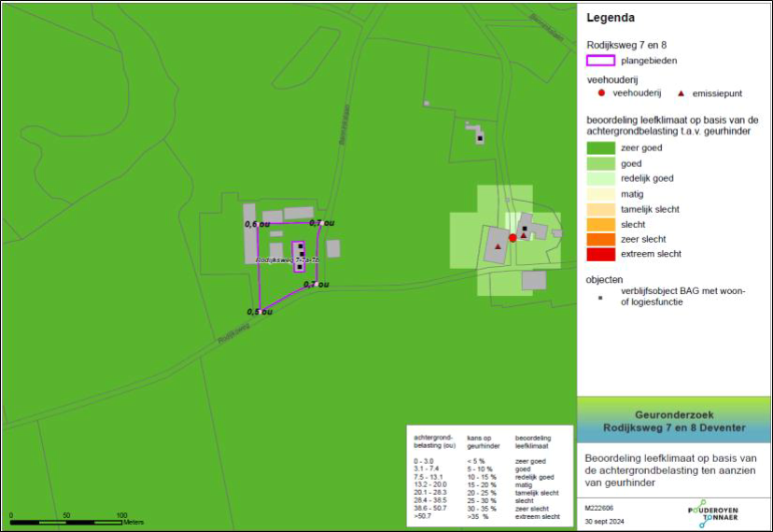Select the left emission triangle on the map
This screenshot has height=532, width=773.
tap(499, 246)
